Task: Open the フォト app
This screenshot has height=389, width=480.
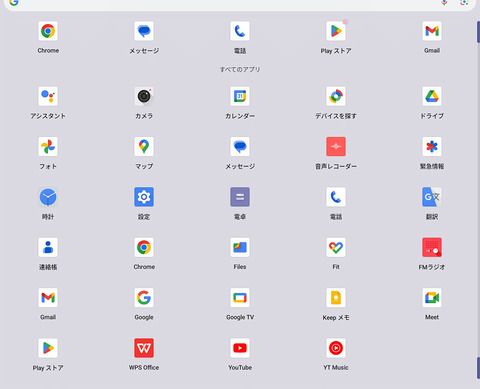Action: 48,147
